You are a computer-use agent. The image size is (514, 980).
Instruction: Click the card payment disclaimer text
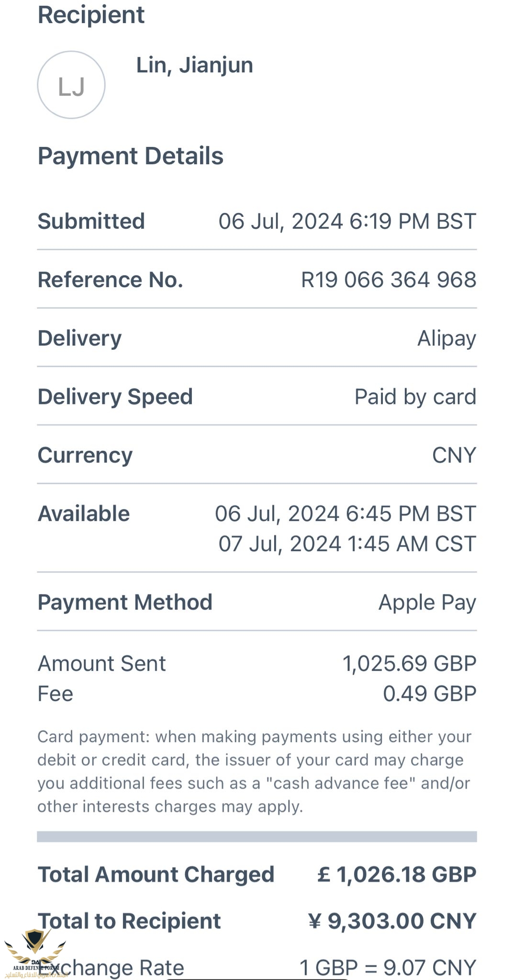254,771
